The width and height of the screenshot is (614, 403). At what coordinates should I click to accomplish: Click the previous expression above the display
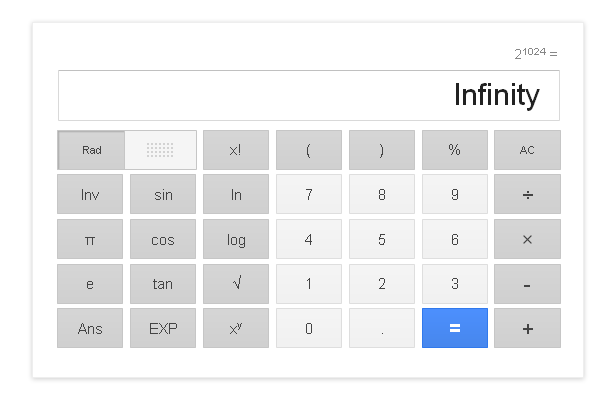click(x=535, y=53)
